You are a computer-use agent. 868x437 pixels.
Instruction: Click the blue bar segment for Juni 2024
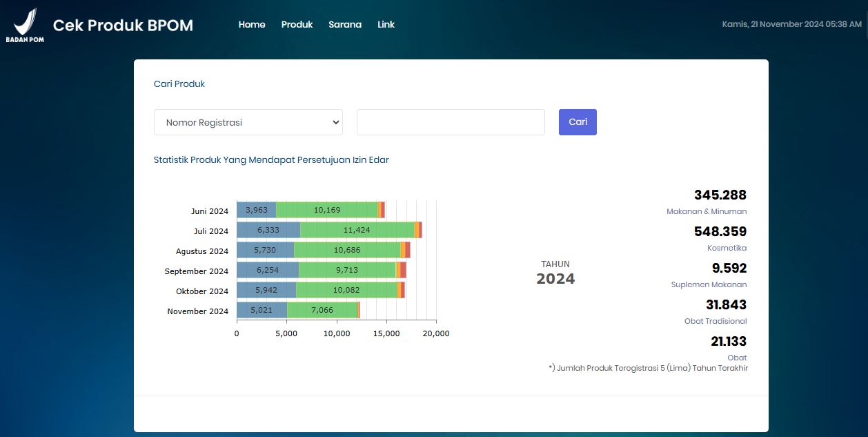(256, 211)
